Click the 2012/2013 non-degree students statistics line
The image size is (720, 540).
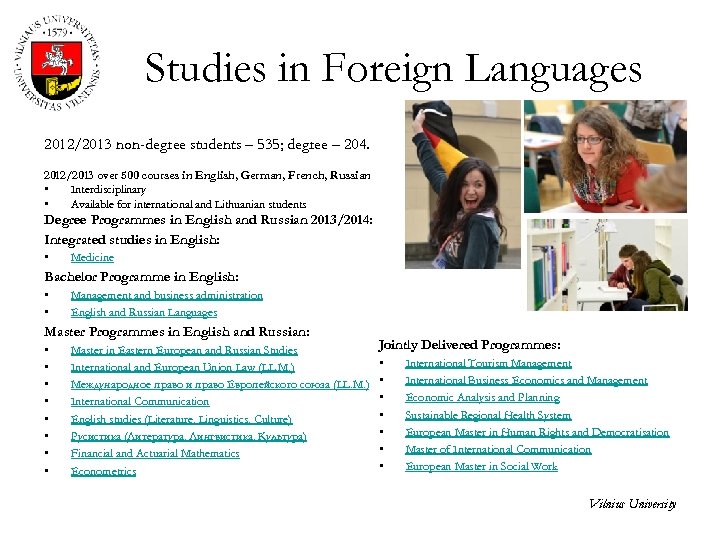click(207, 145)
